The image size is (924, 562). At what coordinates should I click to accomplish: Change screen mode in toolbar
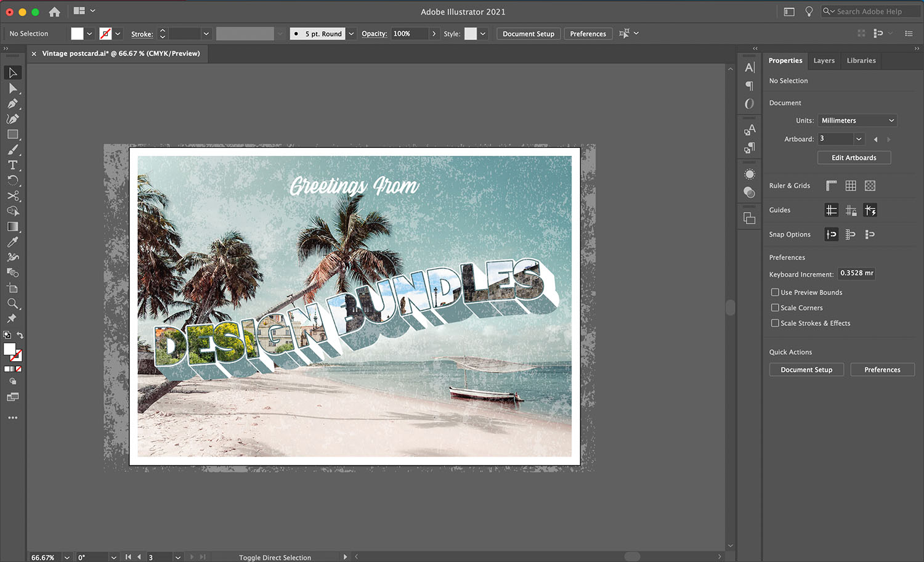[12, 397]
